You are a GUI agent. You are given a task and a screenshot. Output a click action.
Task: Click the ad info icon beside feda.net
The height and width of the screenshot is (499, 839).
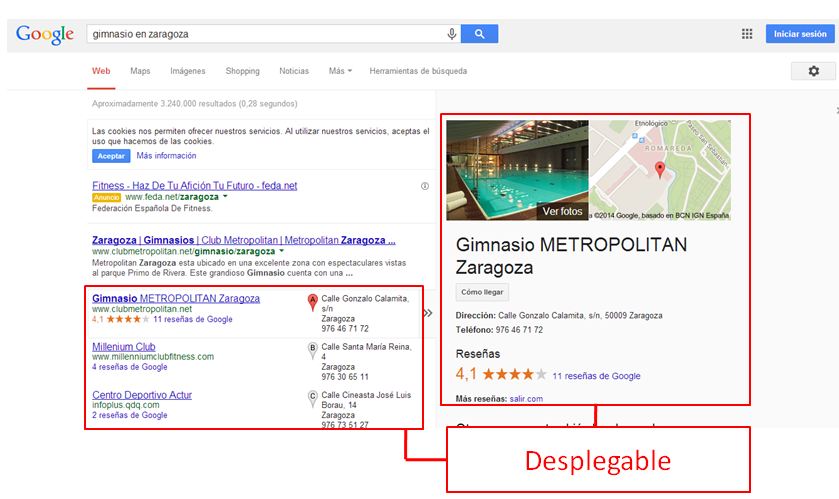click(425, 186)
